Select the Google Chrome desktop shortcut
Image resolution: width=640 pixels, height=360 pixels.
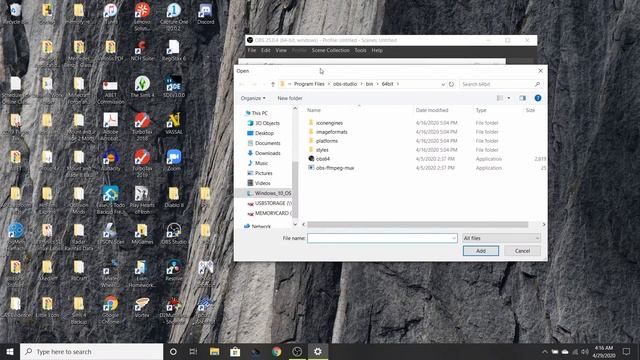point(110,310)
